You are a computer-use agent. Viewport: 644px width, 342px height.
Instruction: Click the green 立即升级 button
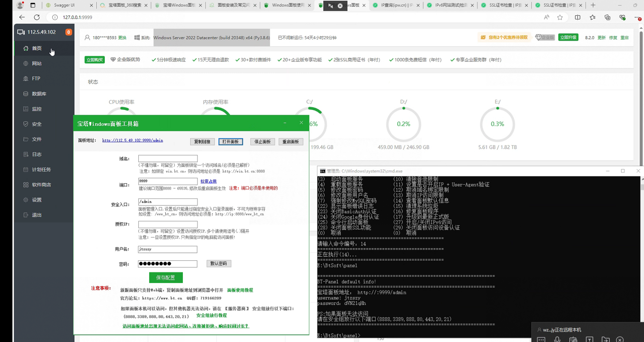coord(568,37)
